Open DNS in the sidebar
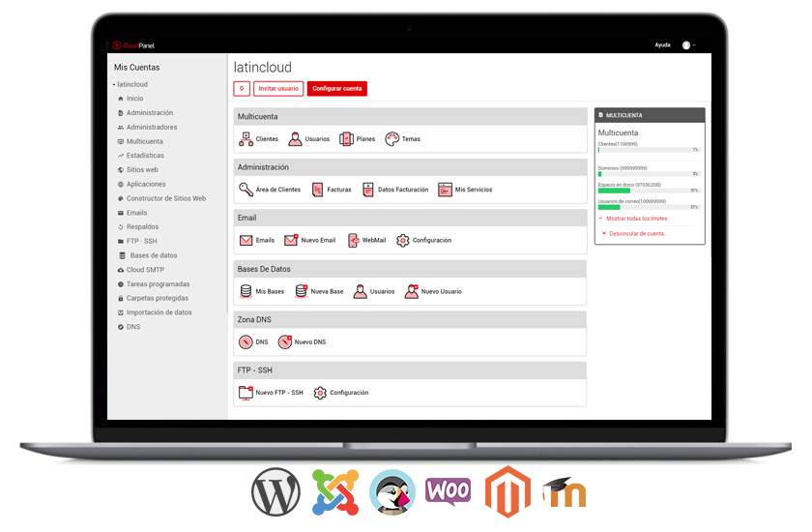Screen dimensions: 812x532 click(x=133, y=327)
